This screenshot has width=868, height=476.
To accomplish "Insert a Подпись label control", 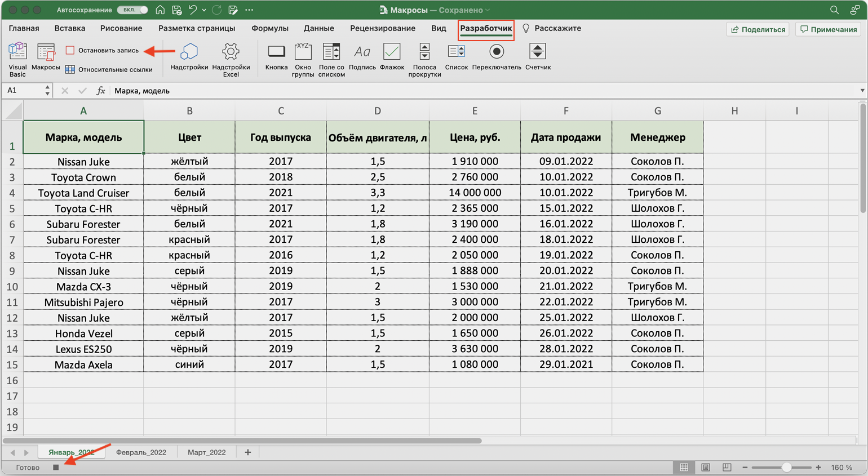I will [x=362, y=57].
